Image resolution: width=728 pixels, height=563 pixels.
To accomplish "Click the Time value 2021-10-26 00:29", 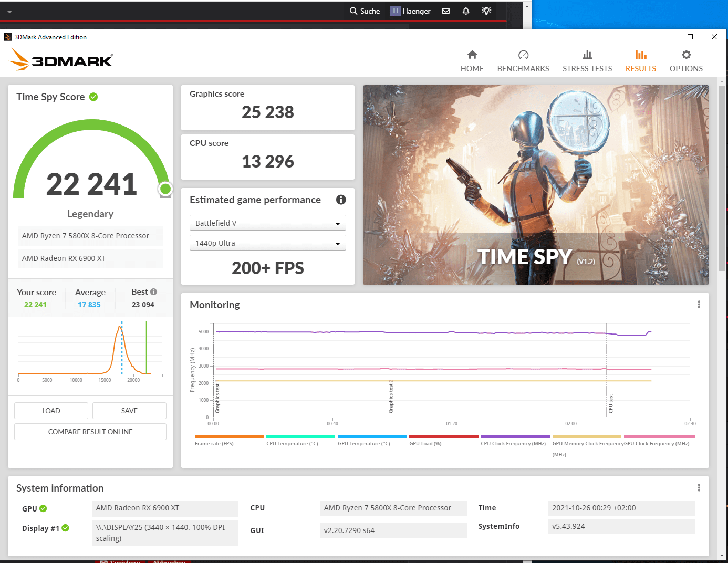I will (621, 508).
